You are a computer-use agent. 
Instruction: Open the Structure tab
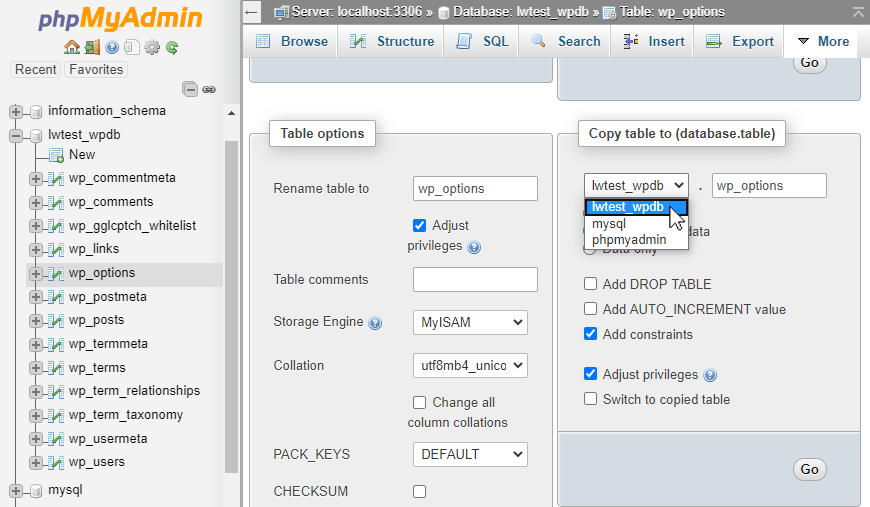point(391,41)
